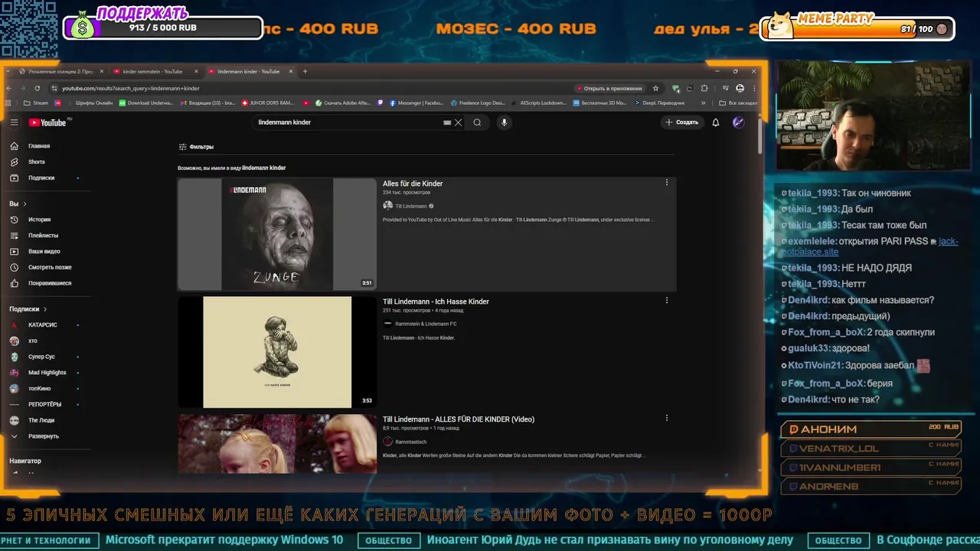
Task: Bookmark this page with the star icon
Action: tap(655, 89)
